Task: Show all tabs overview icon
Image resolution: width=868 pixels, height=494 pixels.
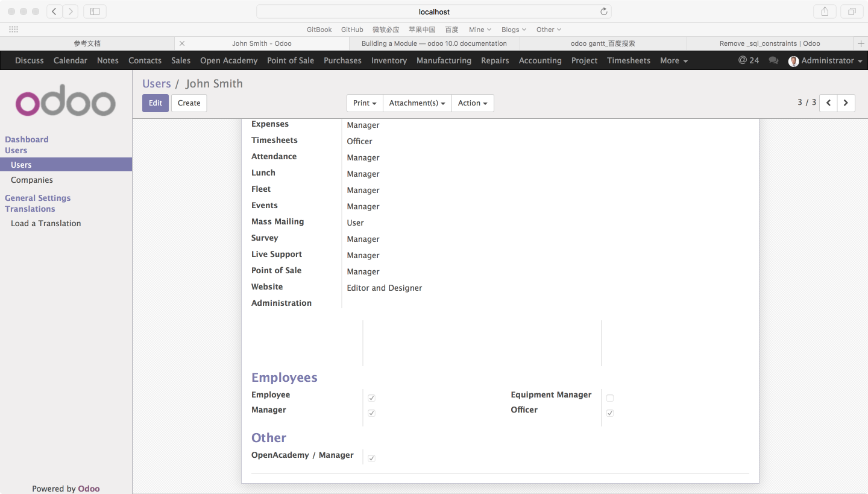Action: [x=852, y=11]
